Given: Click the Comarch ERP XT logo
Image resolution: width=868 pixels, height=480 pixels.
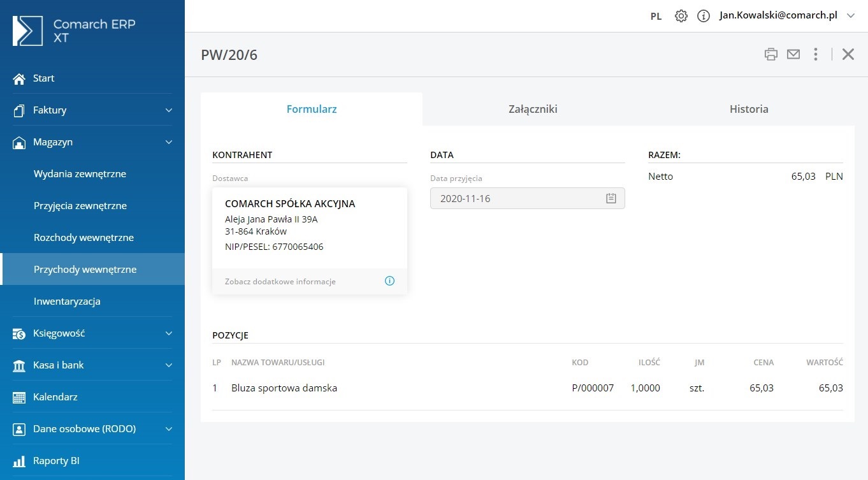Looking at the screenshot, I should (28, 31).
